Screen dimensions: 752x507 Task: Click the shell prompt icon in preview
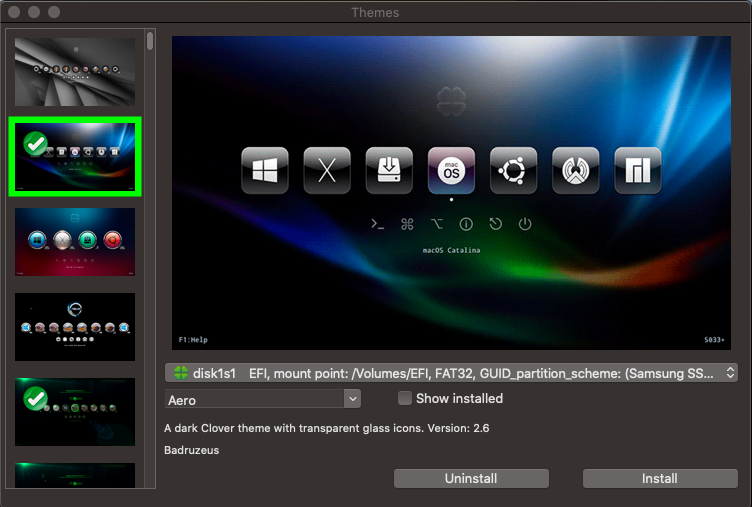377,224
